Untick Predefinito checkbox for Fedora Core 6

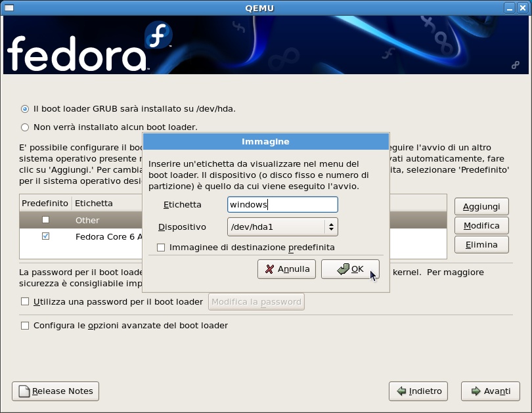45,236
